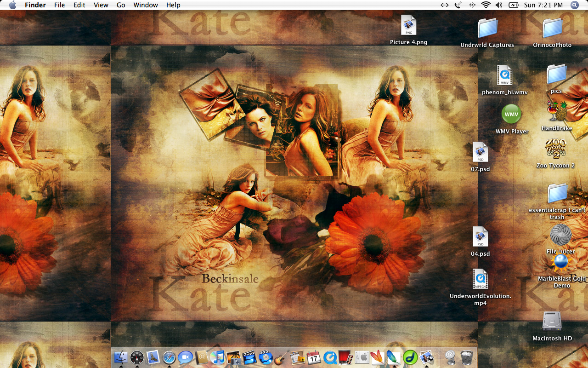
Task: Click the arrows-with-dots menu bar icon
Action: pyautogui.click(x=444, y=5)
